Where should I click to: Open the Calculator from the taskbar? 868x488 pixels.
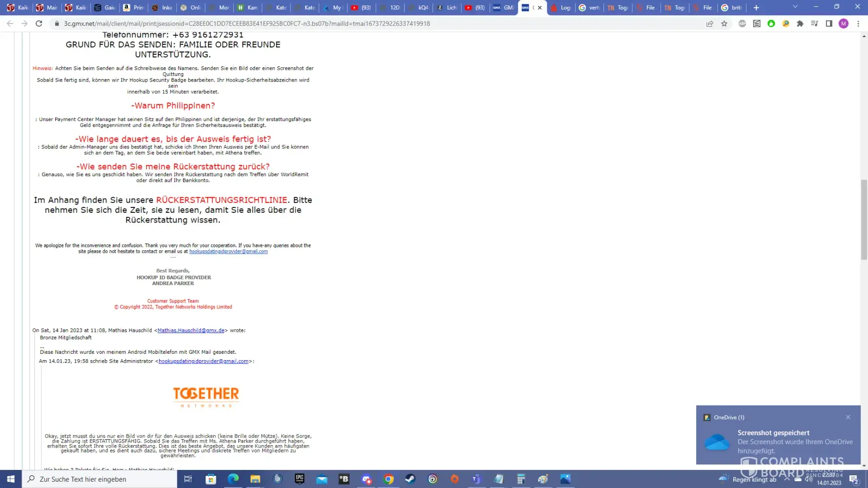pos(521,479)
